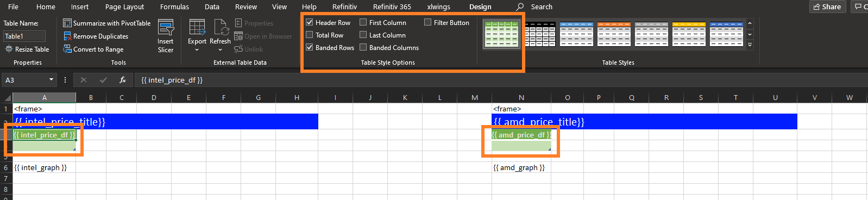Open the File menu

point(14,7)
